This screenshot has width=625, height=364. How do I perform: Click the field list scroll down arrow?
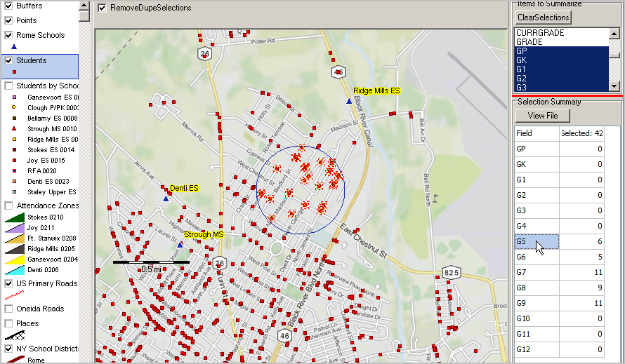pos(614,86)
